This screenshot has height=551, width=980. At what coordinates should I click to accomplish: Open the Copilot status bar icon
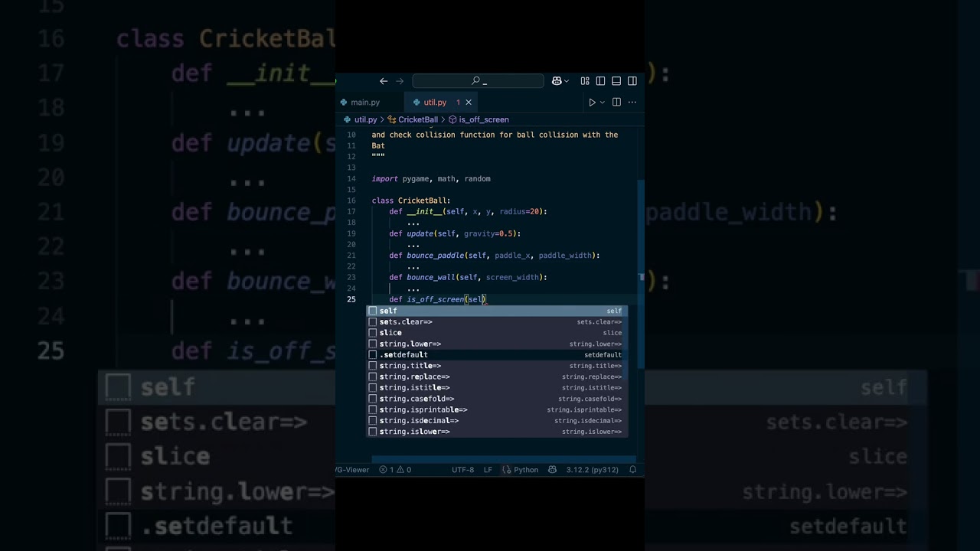click(x=552, y=470)
